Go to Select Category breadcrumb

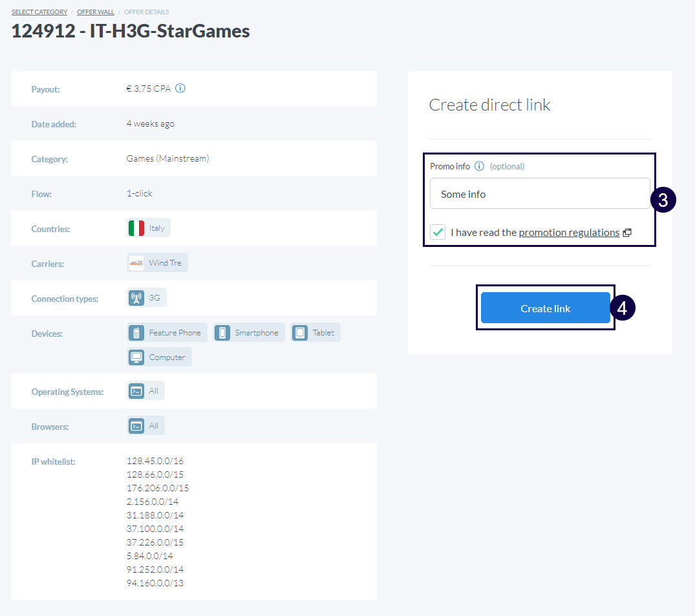coord(39,12)
